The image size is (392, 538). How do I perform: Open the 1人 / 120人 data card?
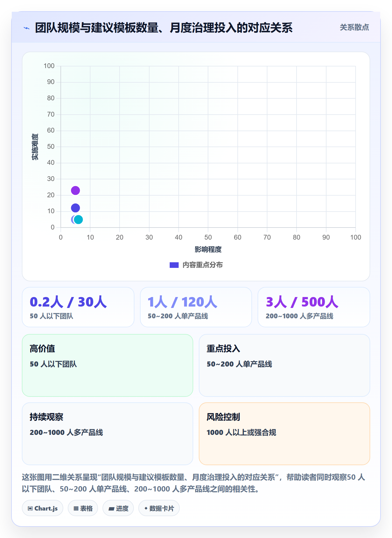[x=196, y=307]
